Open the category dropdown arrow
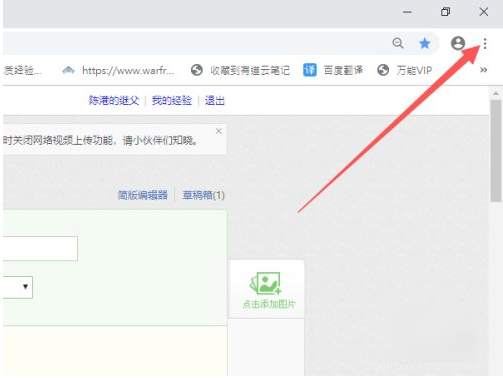 tap(25, 287)
